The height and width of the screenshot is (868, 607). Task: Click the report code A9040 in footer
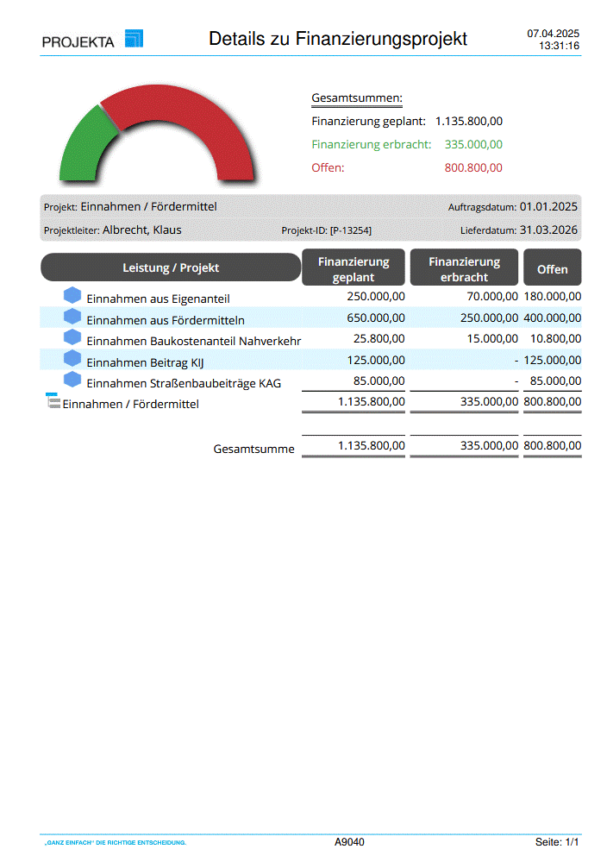(x=349, y=841)
